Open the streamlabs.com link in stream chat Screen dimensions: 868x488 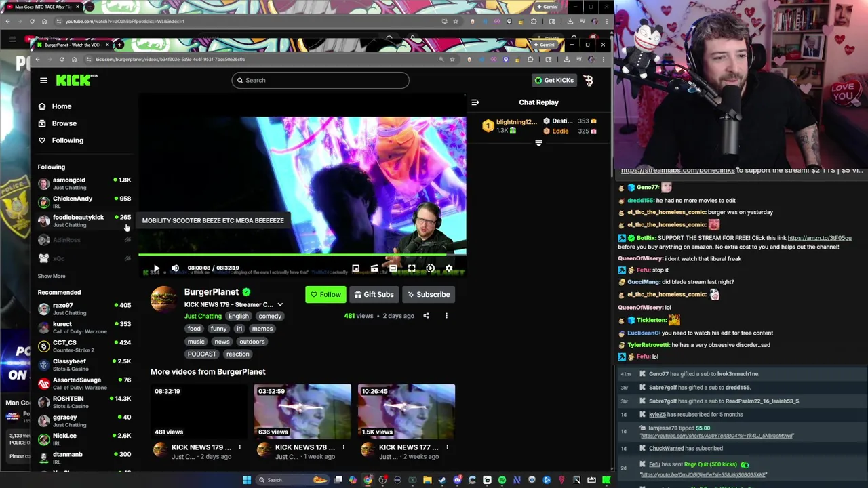677,170
